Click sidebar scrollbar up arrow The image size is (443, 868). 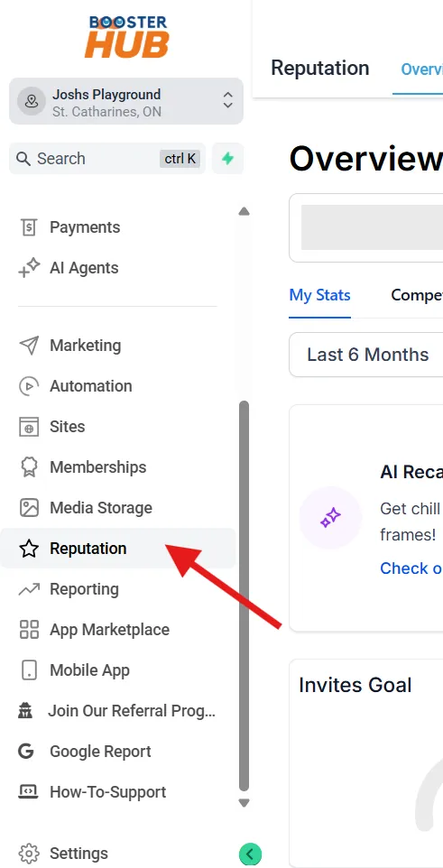(x=244, y=211)
